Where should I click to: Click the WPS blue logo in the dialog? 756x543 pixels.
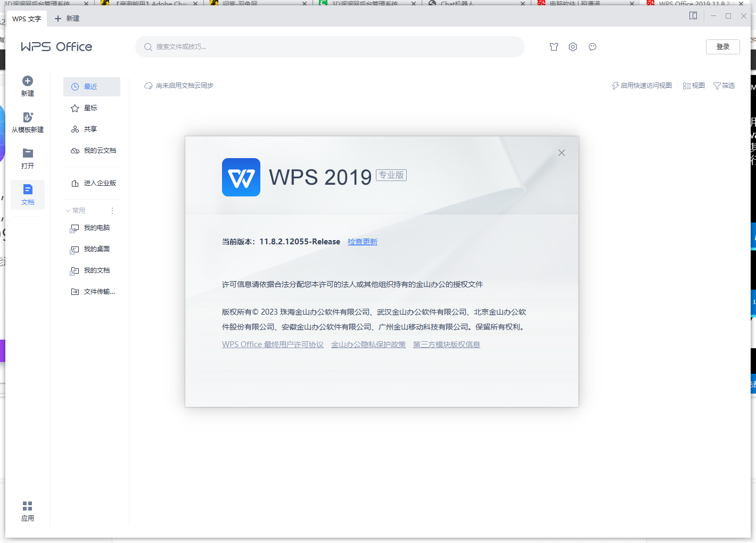(x=241, y=177)
